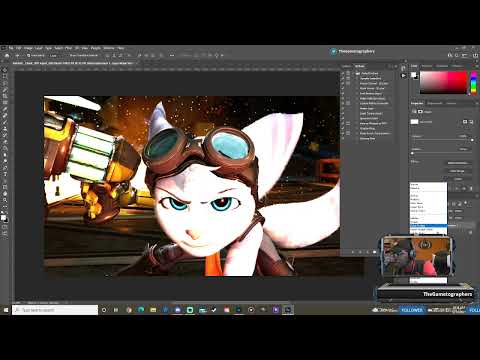Open File Explorer from the taskbar
Image resolution: width=480 pixels, height=360 pixels.
point(153,310)
